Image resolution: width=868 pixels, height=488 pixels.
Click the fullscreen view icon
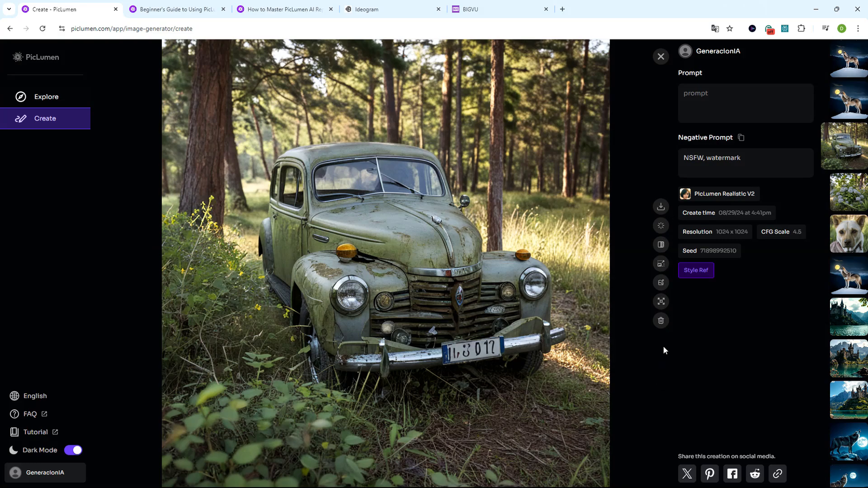(x=661, y=301)
